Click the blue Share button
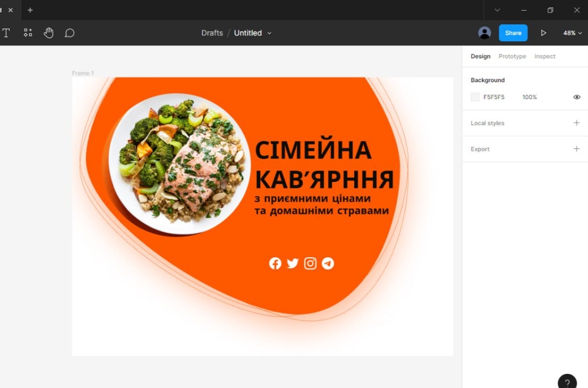This screenshot has width=588, height=388. point(513,33)
